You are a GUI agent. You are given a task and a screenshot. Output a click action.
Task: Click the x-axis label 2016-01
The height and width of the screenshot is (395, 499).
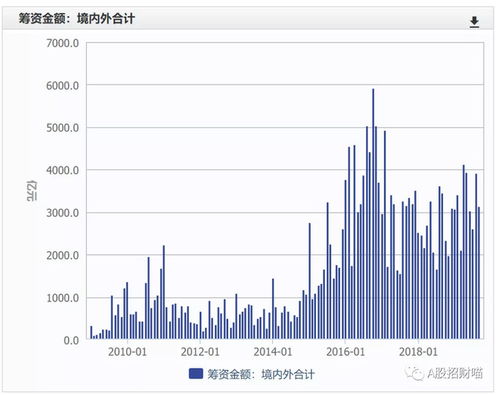coord(345,352)
